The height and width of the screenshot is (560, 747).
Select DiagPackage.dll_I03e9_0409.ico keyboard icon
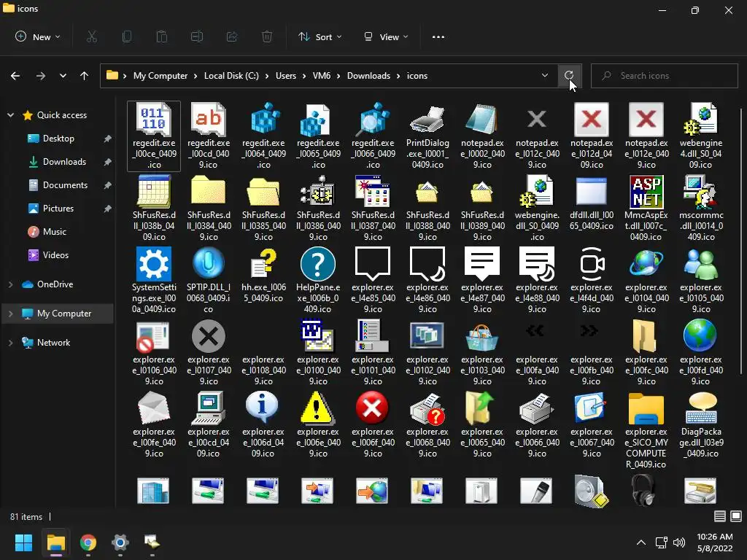point(701,424)
